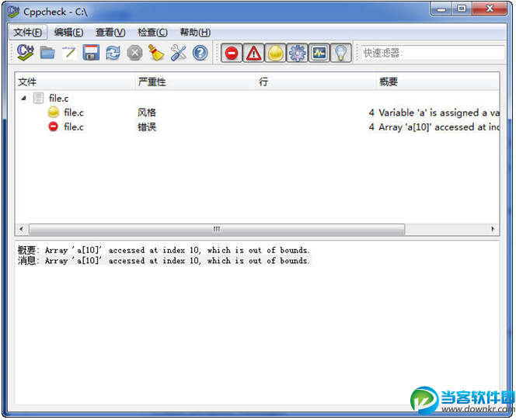This screenshot has width=516, height=420.
Task: Open the 文件(F) menu
Action: (x=28, y=33)
